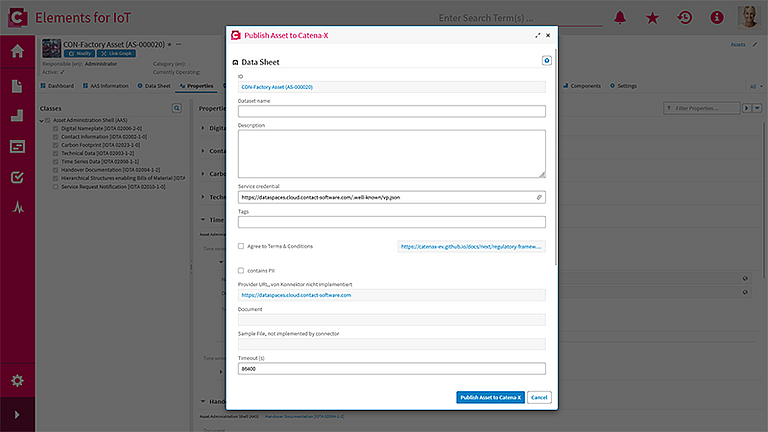Check the contains PII checkbox
This screenshot has width=768, height=432.
pyautogui.click(x=241, y=270)
